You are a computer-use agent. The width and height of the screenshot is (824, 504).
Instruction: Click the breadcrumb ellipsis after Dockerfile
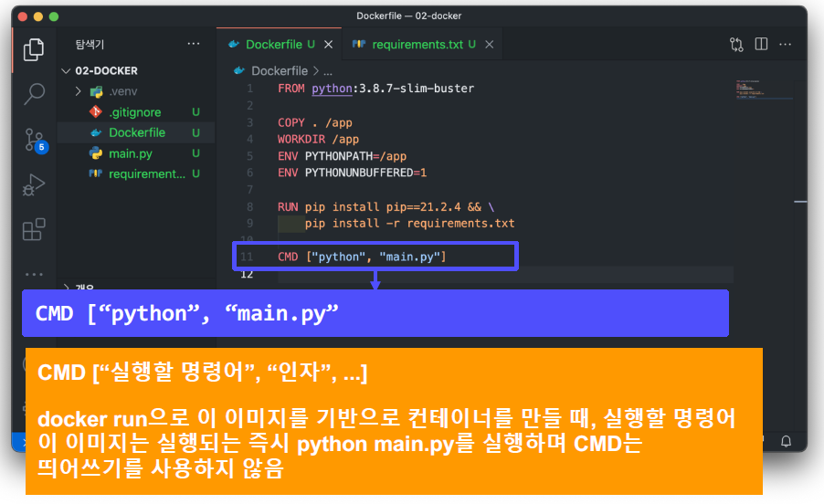tap(328, 71)
